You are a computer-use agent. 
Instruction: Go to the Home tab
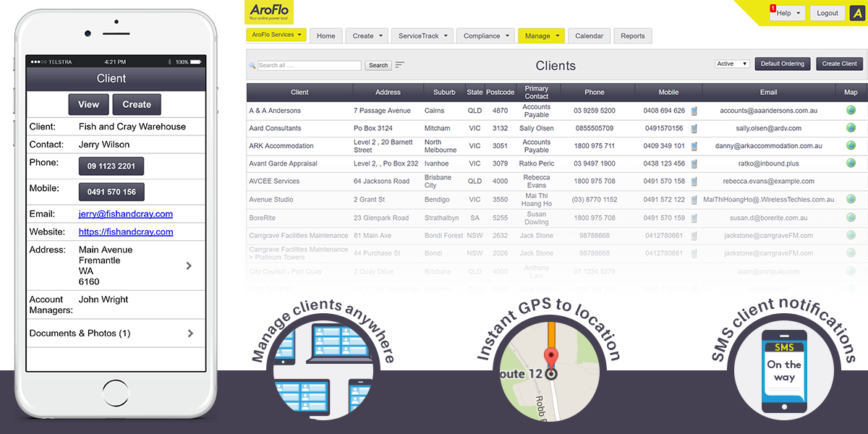tap(325, 35)
